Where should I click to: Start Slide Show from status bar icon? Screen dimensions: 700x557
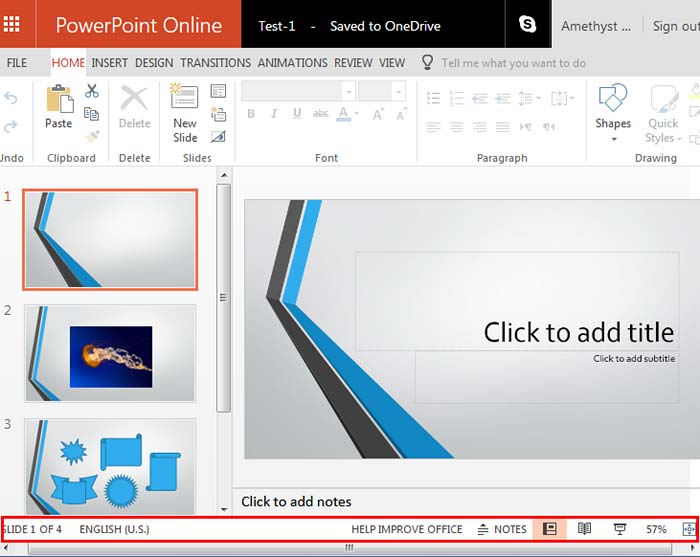619,529
